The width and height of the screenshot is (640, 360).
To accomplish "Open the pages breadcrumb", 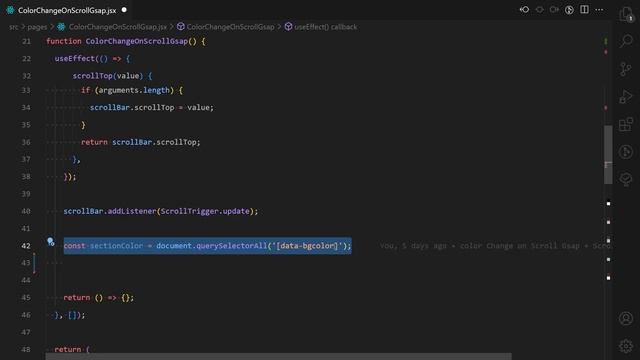I will (x=37, y=27).
